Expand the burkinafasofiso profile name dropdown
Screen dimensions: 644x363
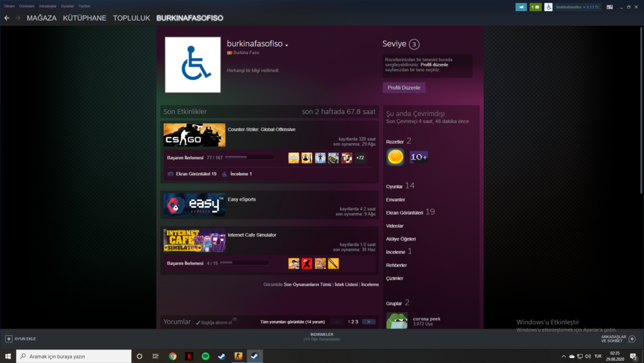click(x=287, y=45)
